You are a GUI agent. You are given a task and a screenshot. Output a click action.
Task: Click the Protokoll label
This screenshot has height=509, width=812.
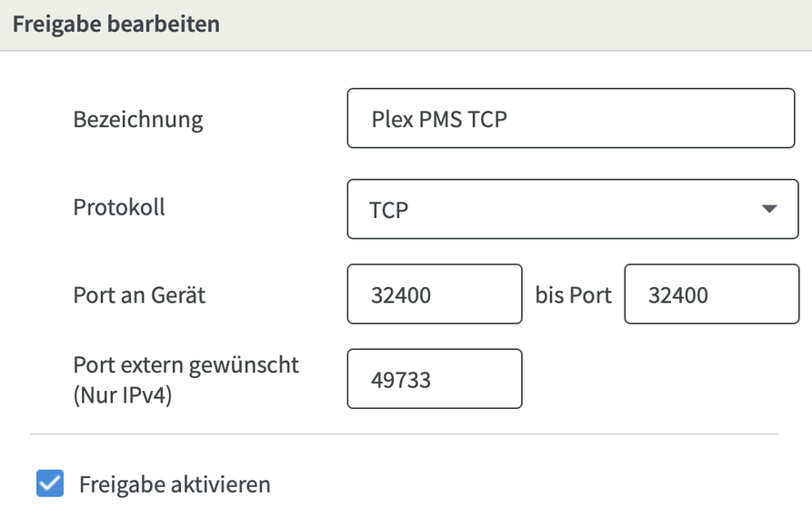119,207
